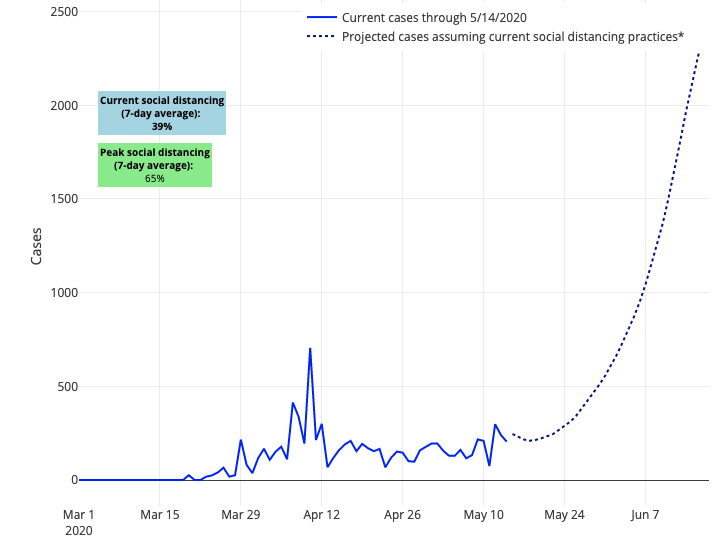Click the 1500 y-axis tick label

click(x=64, y=199)
